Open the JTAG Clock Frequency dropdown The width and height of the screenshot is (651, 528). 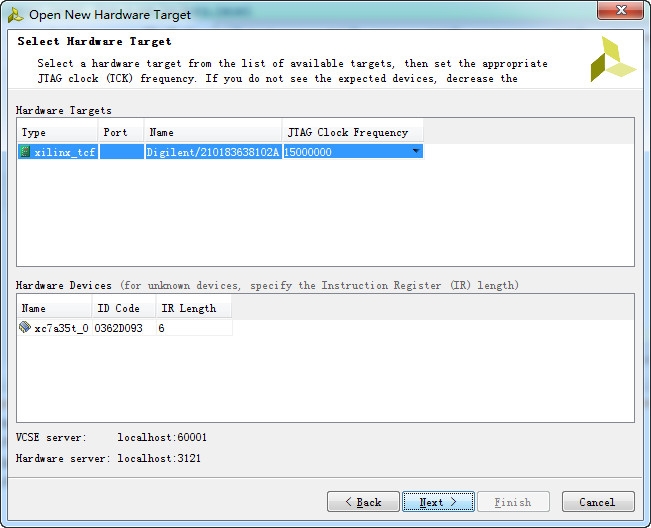click(415, 152)
